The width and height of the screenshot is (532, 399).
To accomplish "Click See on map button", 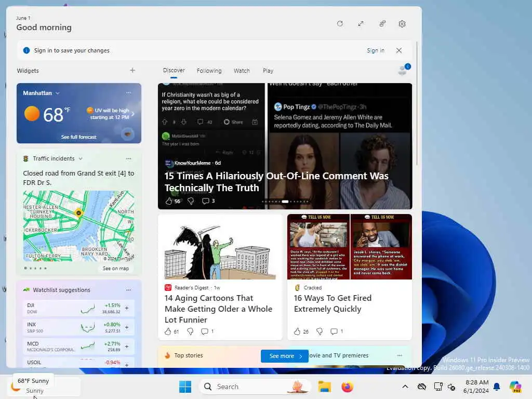I will 116,269.
